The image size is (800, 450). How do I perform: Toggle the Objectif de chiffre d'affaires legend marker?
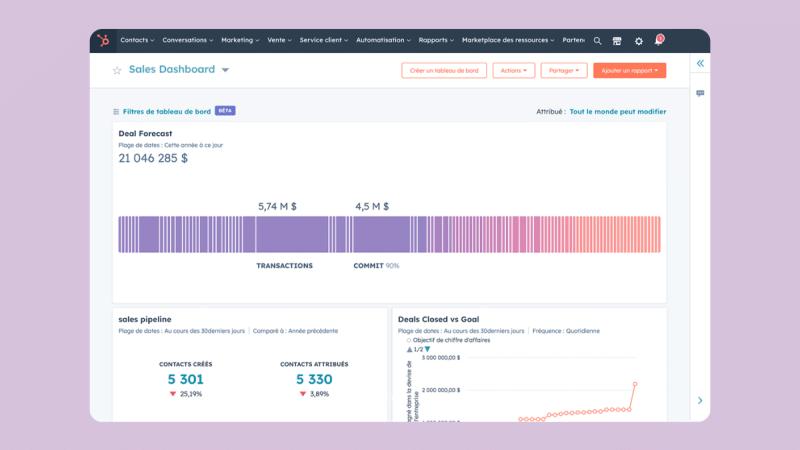[x=409, y=340]
